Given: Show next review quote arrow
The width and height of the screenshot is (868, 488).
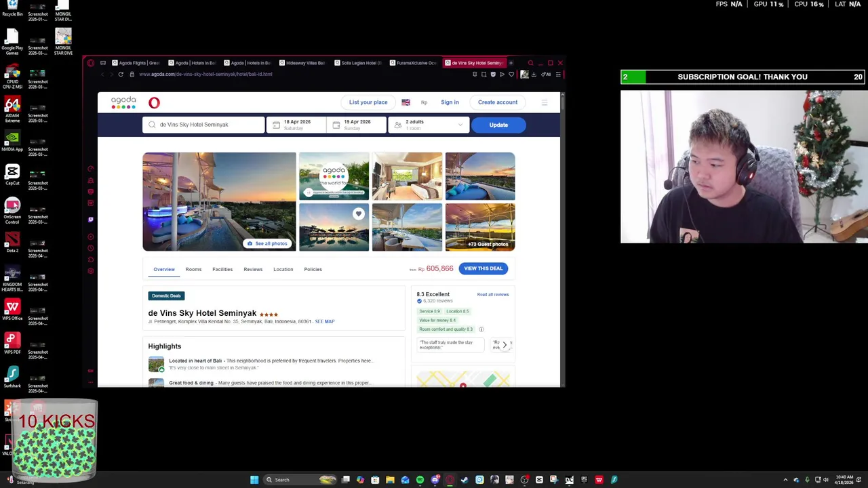Looking at the screenshot, I should 505,344.
